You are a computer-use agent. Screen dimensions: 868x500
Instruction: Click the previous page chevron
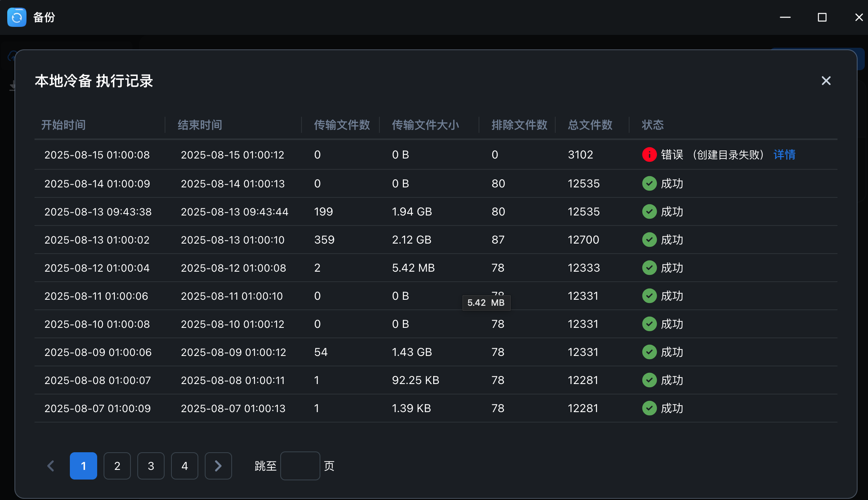[51, 466]
